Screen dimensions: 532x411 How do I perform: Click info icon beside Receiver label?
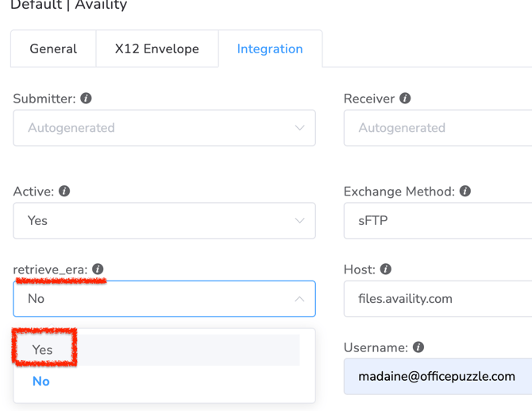point(405,99)
